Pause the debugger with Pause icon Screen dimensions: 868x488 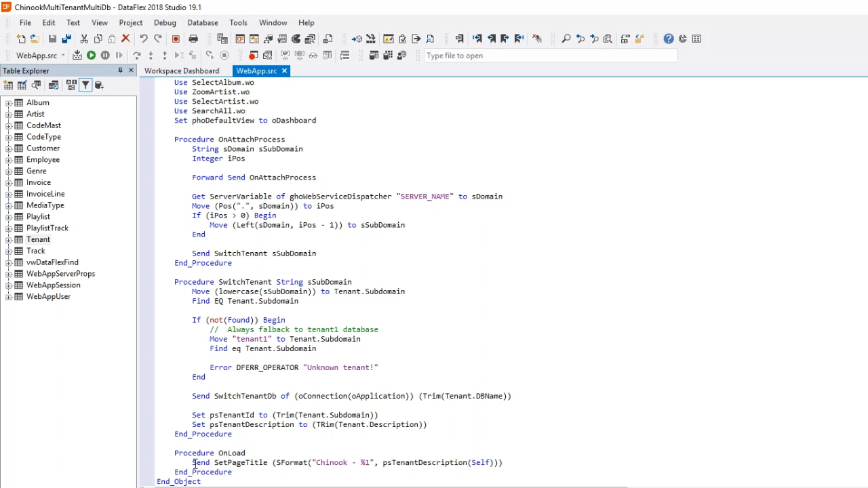[x=105, y=56]
